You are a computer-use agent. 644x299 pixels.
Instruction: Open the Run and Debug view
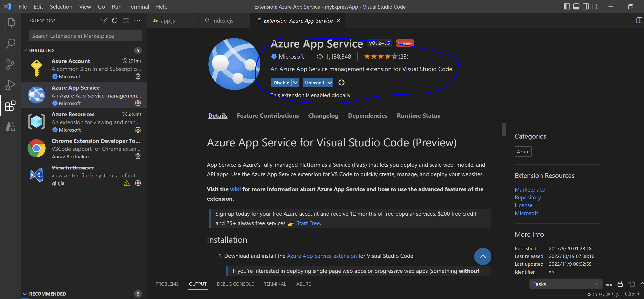pos(10,85)
